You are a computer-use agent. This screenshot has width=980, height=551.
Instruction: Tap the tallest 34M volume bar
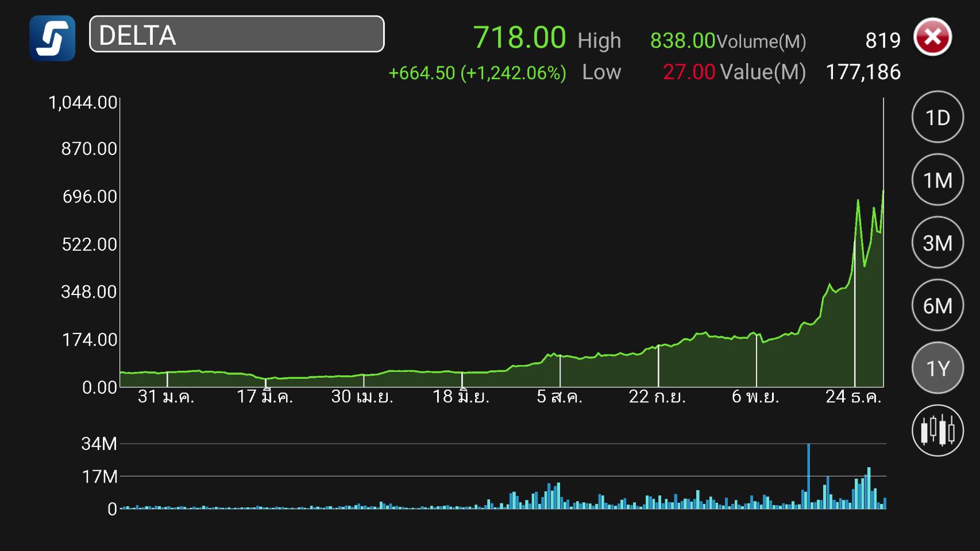click(808, 476)
